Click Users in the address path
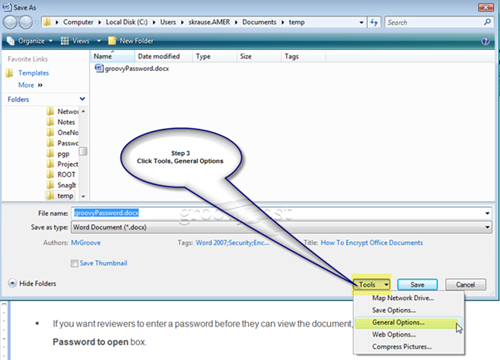 coord(168,22)
